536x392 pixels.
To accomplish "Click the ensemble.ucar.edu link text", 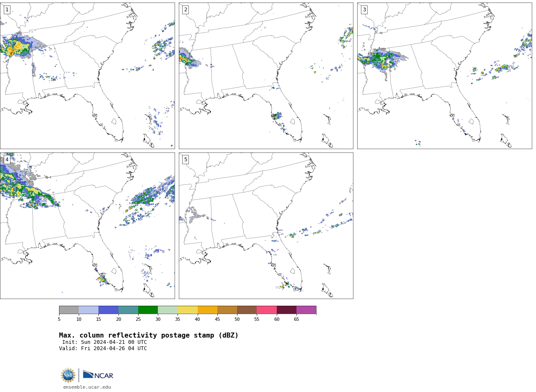I will [x=87, y=387].
